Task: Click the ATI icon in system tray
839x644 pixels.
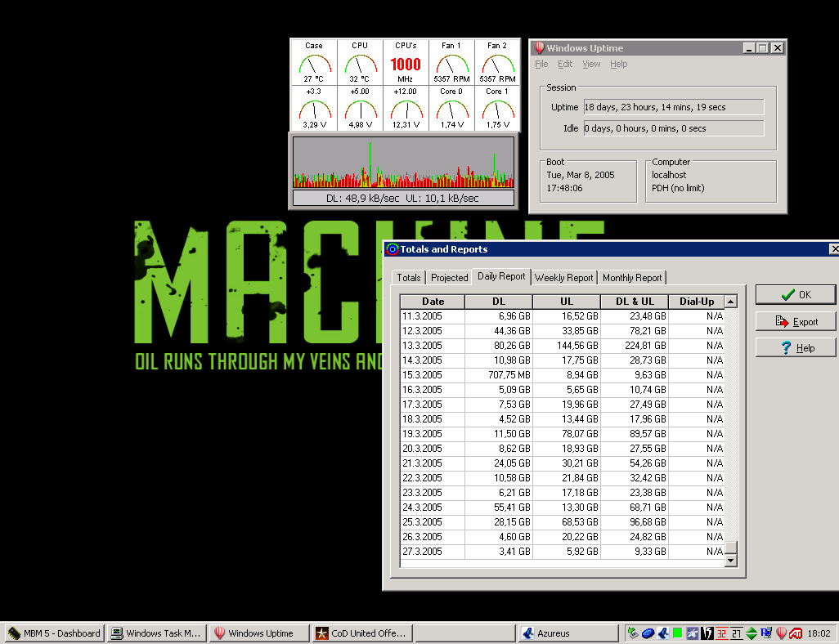Action: pos(796,633)
